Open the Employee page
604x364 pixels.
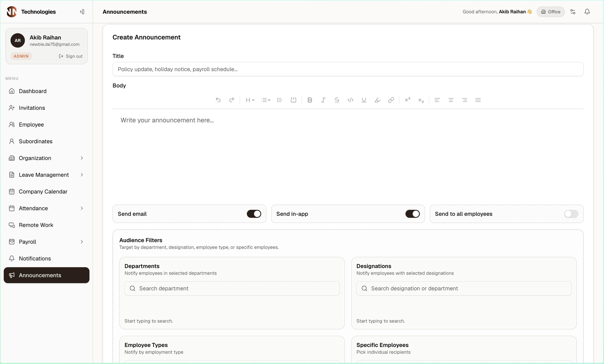pyautogui.click(x=47, y=124)
